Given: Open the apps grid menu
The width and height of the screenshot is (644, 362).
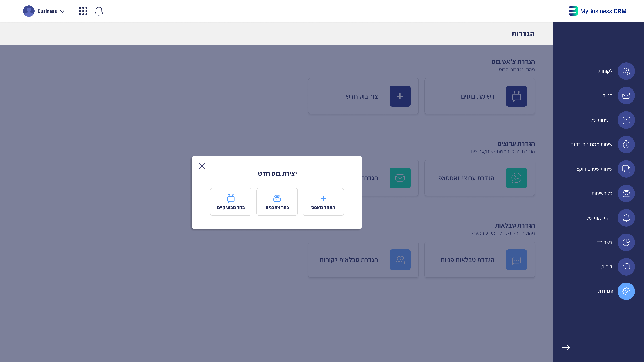Looking at the screenshot, I should point(83,11).
